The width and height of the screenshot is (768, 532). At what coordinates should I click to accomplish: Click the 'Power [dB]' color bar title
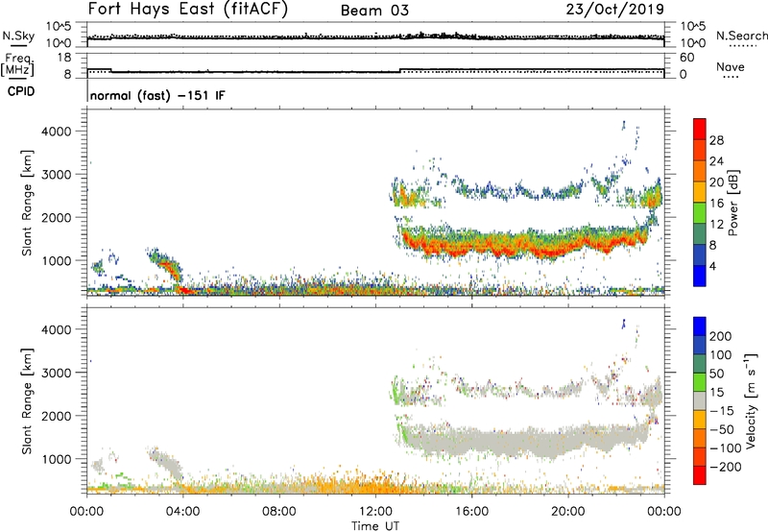point(732,203)
